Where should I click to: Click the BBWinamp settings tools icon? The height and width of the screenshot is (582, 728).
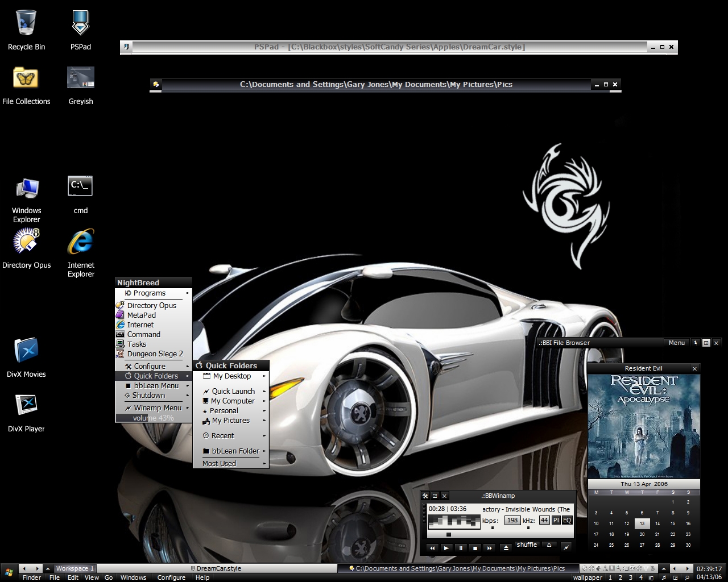[425, 496]
